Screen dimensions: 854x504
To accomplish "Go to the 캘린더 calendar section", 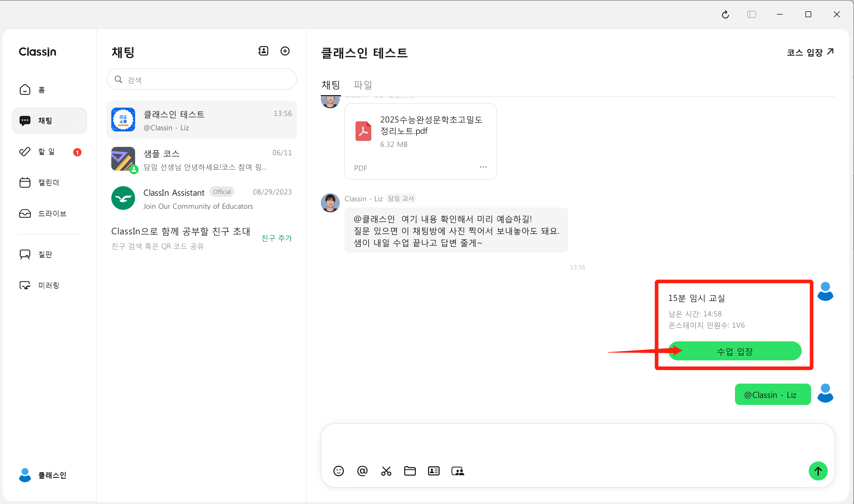I will click(49, 182).
